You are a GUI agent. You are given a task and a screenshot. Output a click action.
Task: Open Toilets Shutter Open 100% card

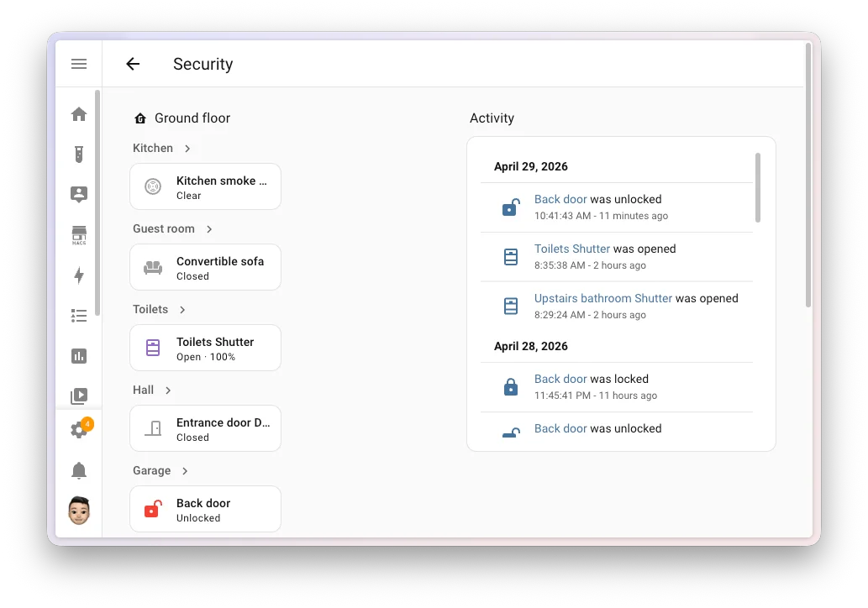click(205, 348)
